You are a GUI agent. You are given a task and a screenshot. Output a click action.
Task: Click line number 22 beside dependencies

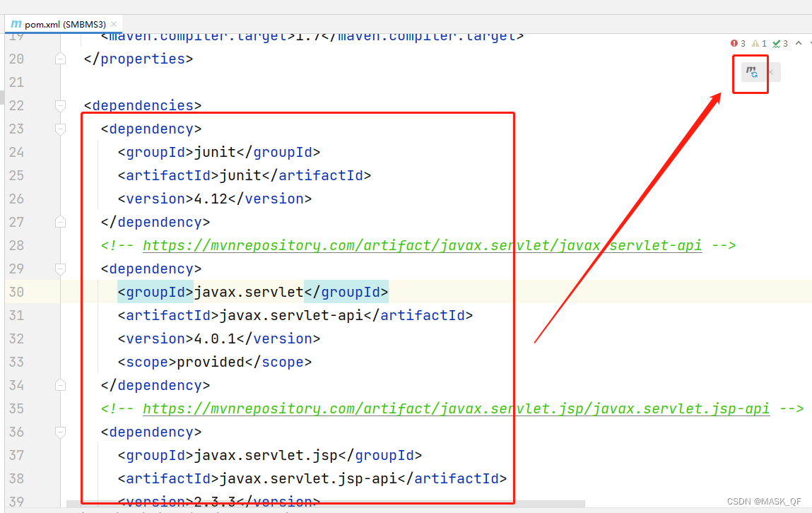click(x=17, y=105)
